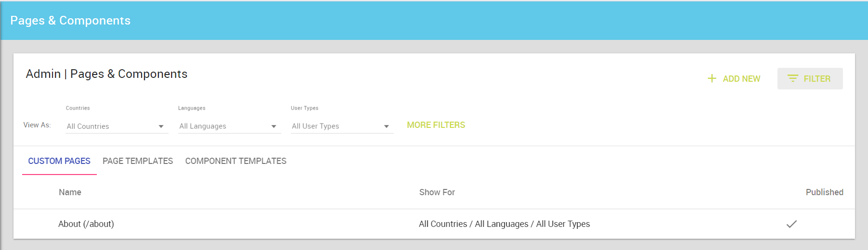Show MORE FILTERS options
868x250 pixels.
[436, 125]
